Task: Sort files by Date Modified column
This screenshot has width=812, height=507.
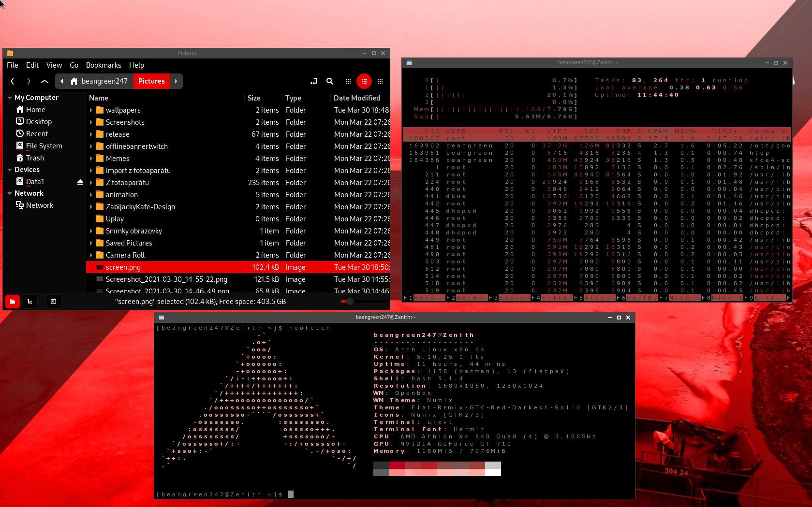Action: pyautogui.click(x=357, y=98)
